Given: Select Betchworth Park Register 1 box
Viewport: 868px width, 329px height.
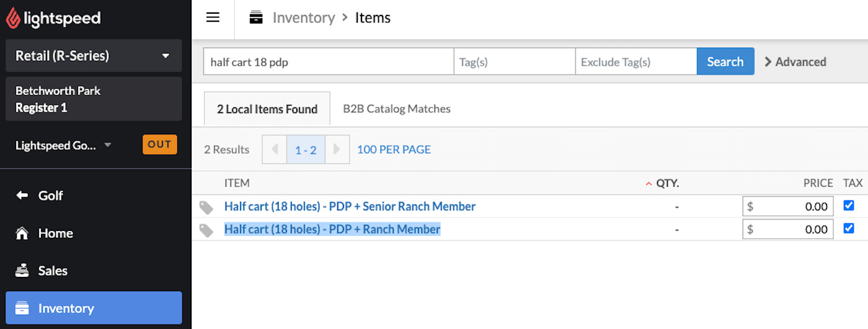Looking at the screenshot, I should 94,99.
